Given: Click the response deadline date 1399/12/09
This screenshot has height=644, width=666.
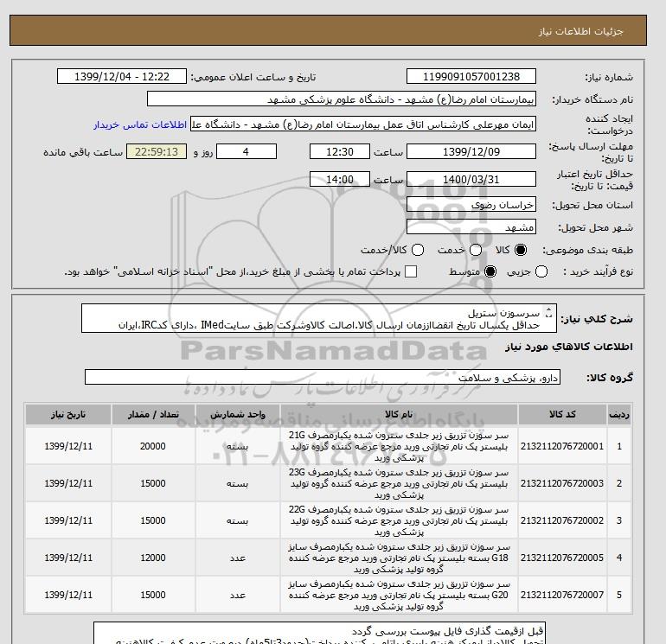Looking at the screenshot, I should click(471, 151).
